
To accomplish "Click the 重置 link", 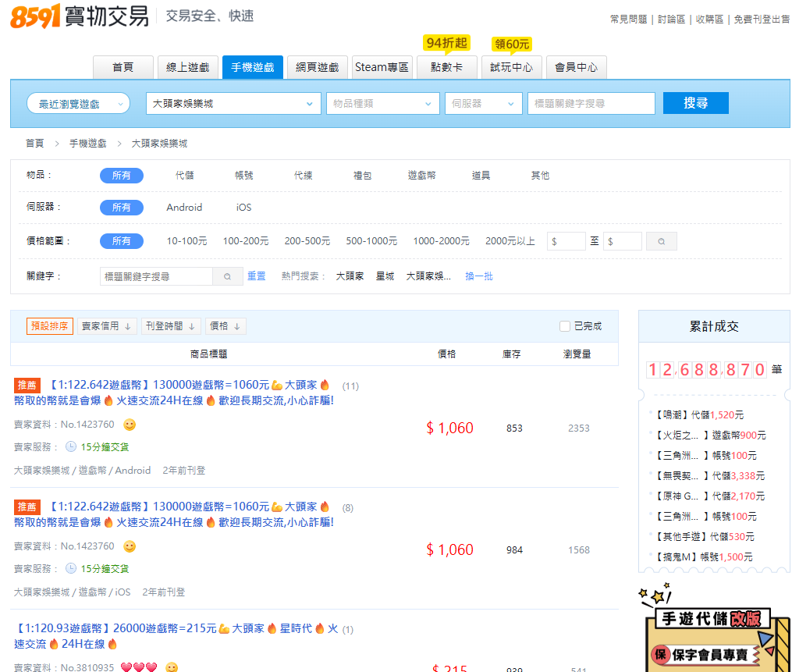I will click(256, 276).
